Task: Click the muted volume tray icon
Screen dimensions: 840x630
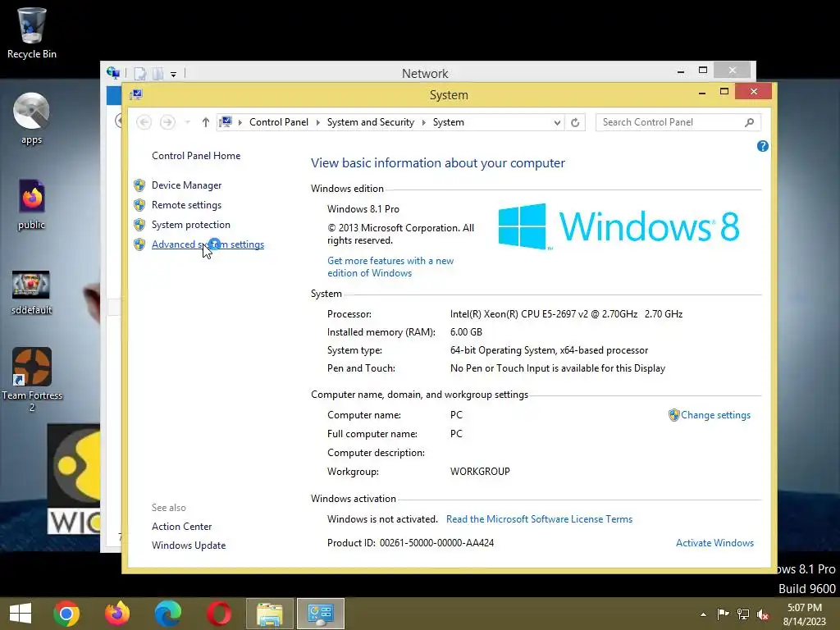Action: tap(763, 614)
